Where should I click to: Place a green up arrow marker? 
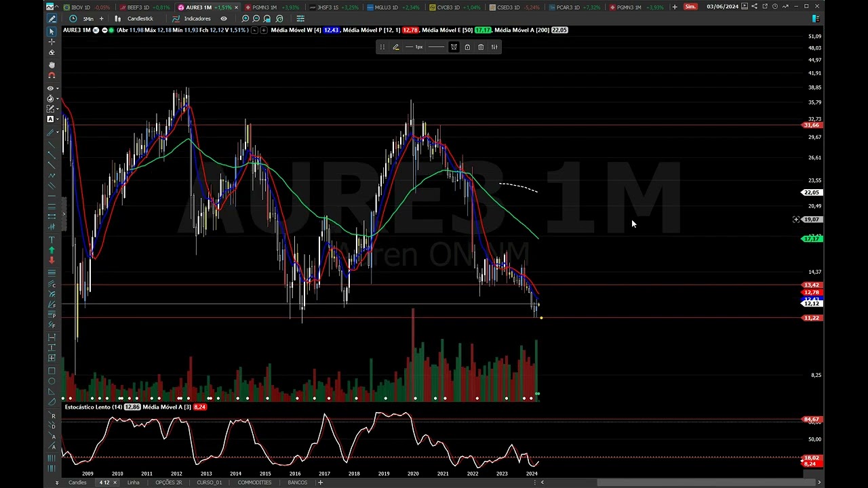point(52,250)
